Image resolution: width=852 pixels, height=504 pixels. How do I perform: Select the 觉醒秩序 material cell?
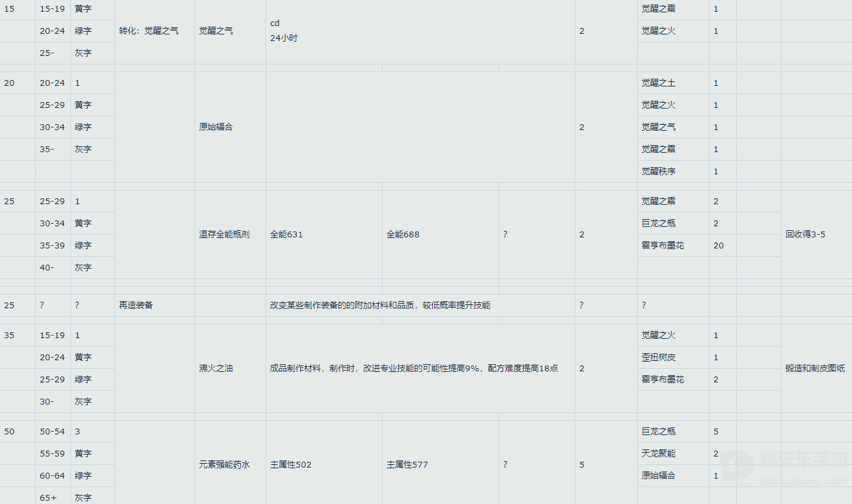[x=658, y=171]
